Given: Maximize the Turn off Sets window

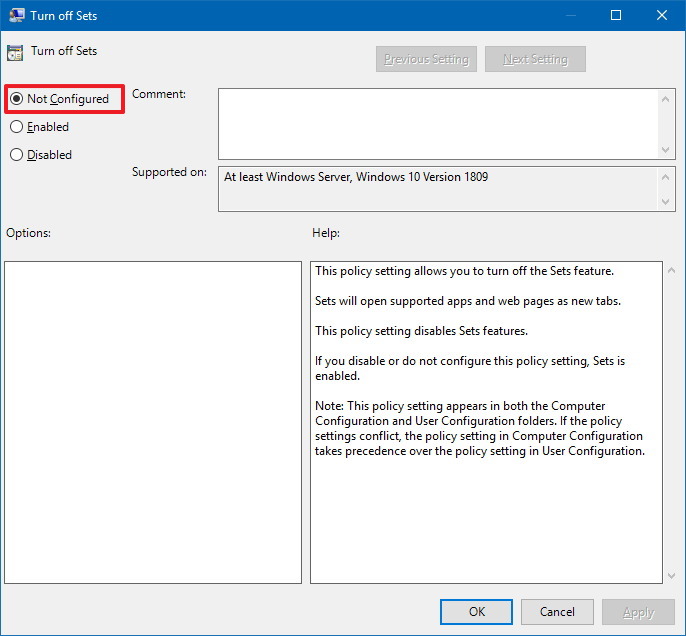Looking at the screenshot, I should 616,15.
